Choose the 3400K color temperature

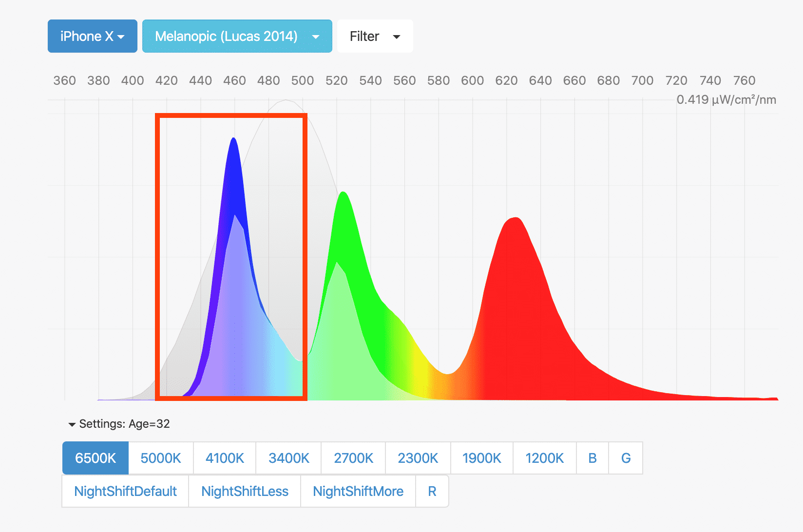pos(288,458)
